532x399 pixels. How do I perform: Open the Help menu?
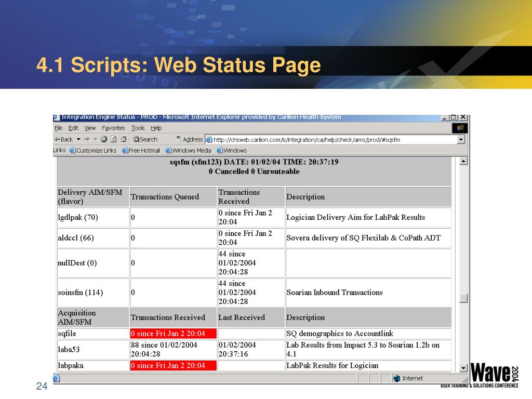[156, 128]
